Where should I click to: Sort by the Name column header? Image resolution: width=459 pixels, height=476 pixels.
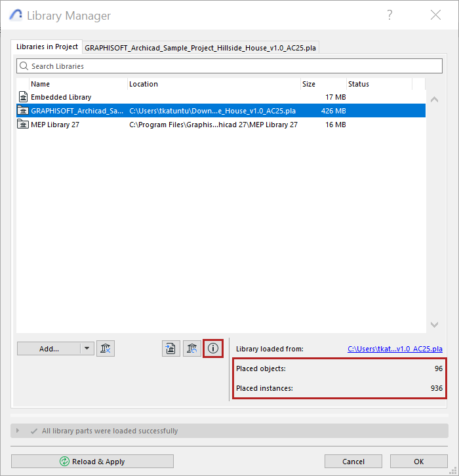78,84
